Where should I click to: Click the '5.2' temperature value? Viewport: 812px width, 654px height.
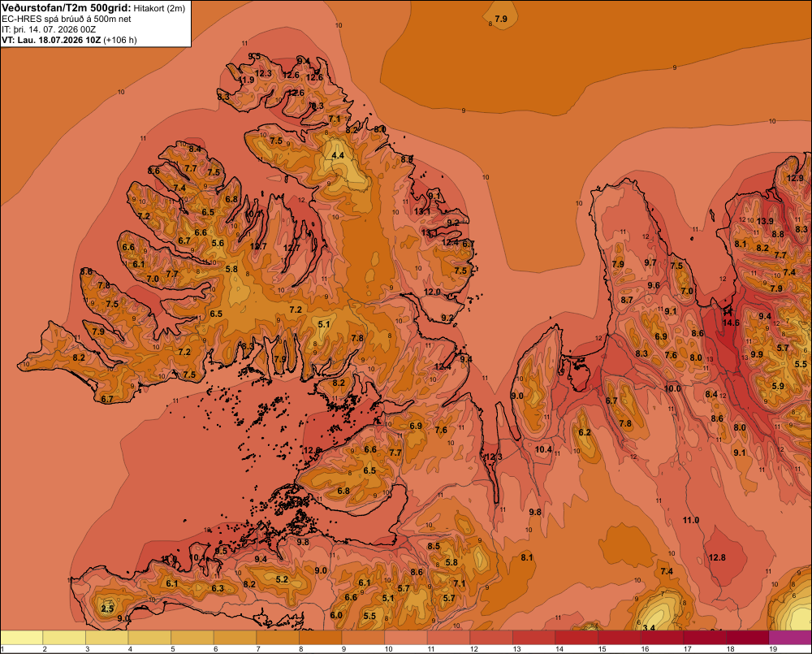click(283, 579)
